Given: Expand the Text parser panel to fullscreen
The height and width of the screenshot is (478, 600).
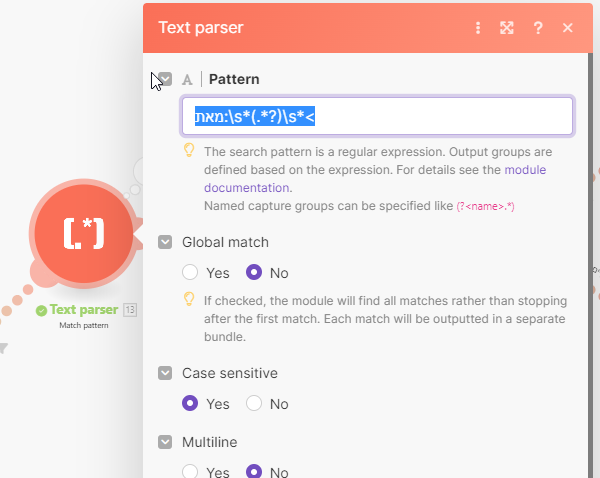Looking at the screenshot, I should pyautogui.click(x=507, y=28).
